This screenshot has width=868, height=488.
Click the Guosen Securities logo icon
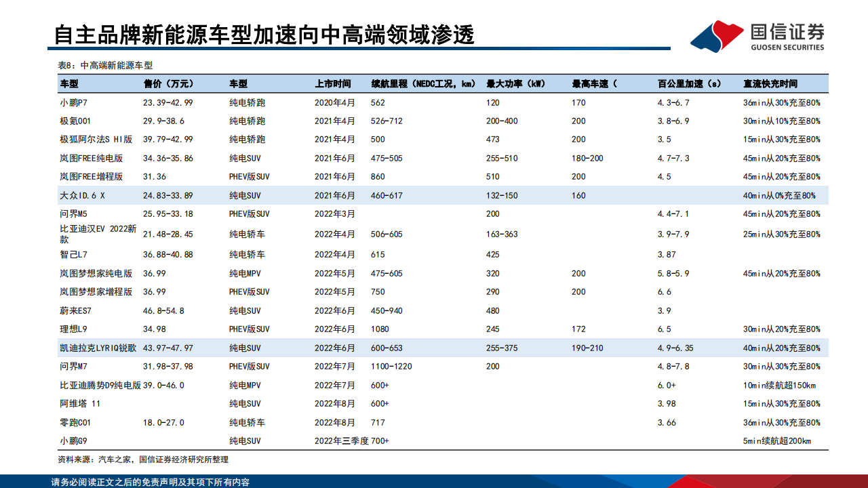click(717, 37)
